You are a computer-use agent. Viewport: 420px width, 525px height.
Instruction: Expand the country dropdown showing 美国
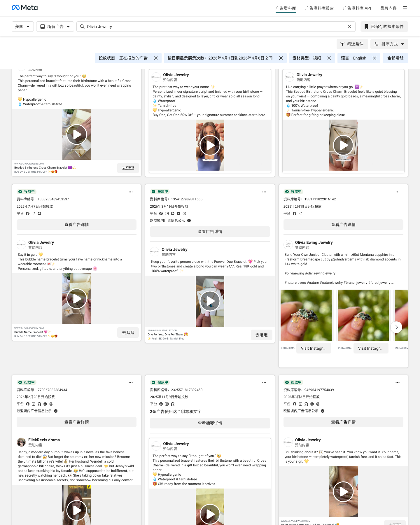coord(23,27)
